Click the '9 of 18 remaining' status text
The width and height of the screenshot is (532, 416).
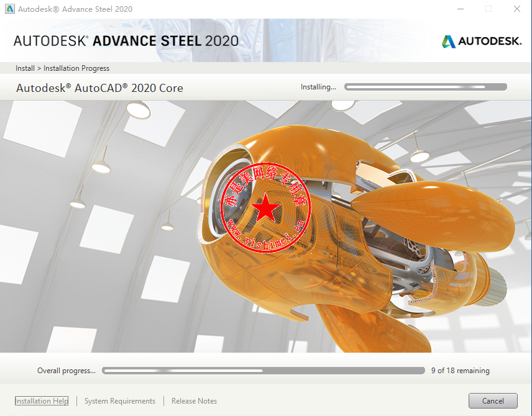(x=461, y=371)
